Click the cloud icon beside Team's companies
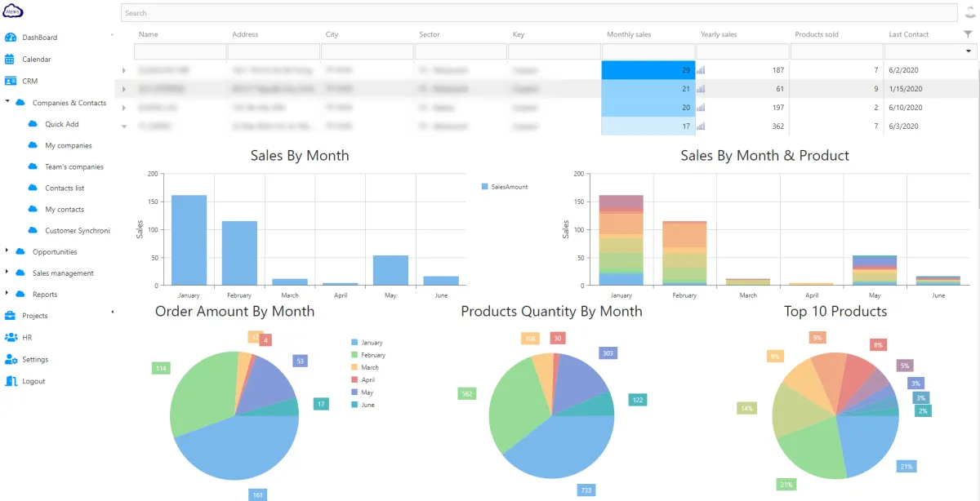This screenshot has height=501, width=980. click(33, 166)
